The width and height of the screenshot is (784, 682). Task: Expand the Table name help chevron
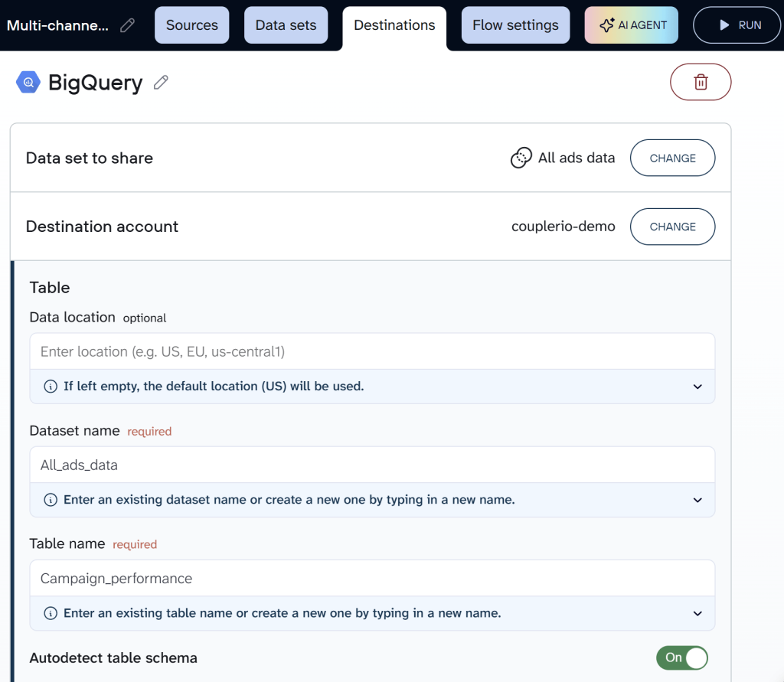click(x=697, y=613)
